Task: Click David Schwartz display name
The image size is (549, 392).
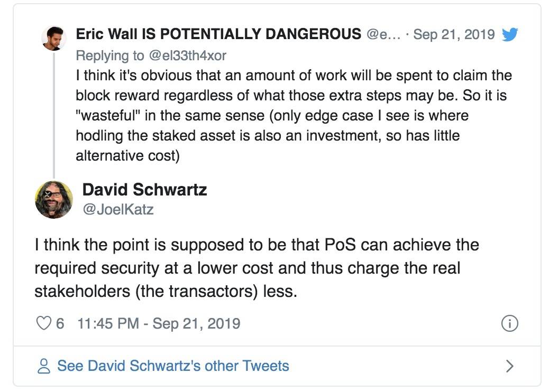Action: tap(144, 190)
